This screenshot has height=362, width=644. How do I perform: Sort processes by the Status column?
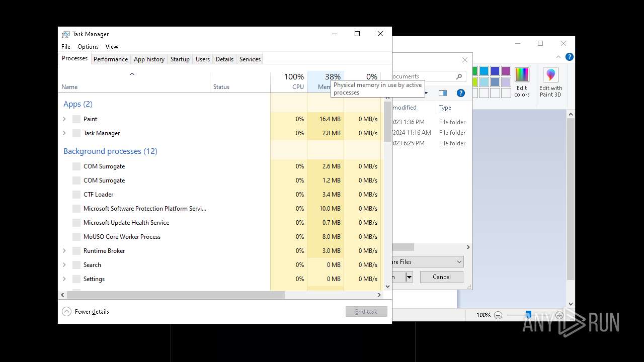tap(240, 82)
